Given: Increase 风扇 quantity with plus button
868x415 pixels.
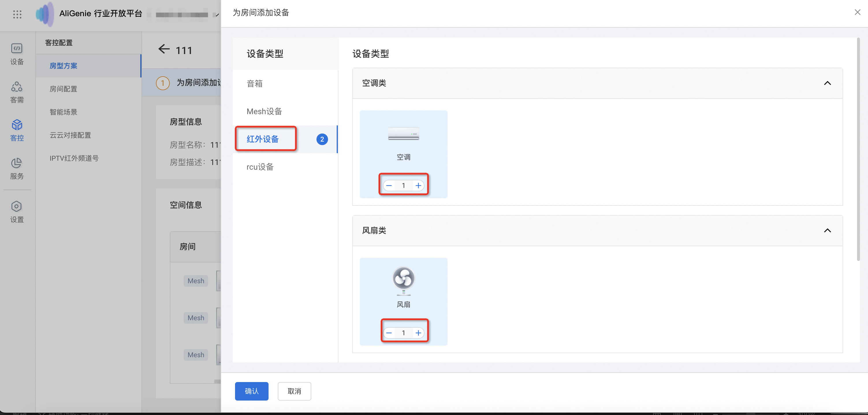Looking at the screenshot, I should (418, 333).
